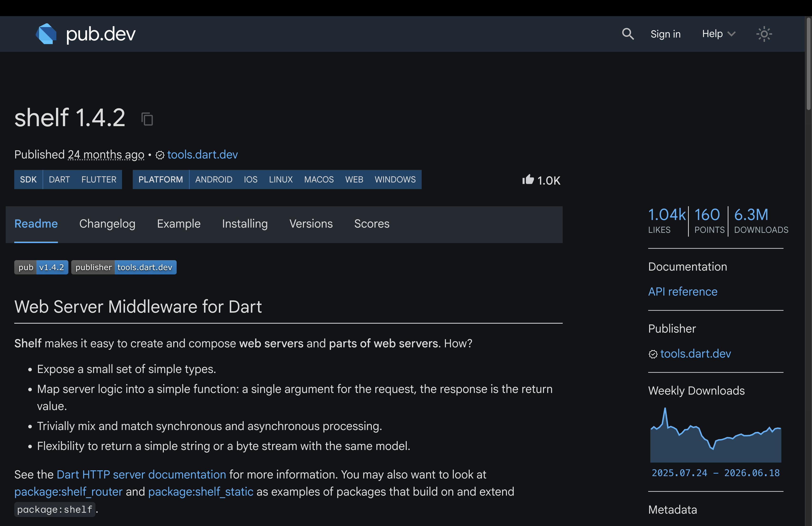View the Scores tab
The height and width of the screenshot is (526, 812).
click(x=372, y=224)
